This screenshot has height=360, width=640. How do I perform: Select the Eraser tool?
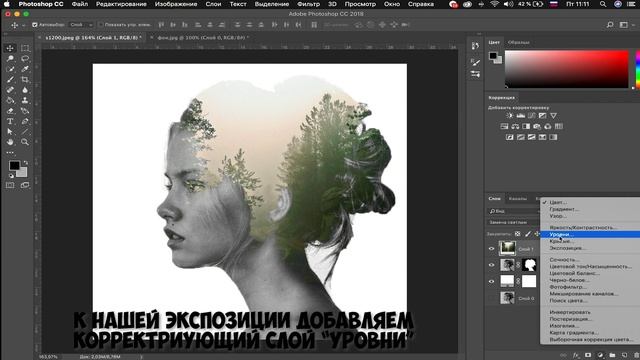point(10,111)
